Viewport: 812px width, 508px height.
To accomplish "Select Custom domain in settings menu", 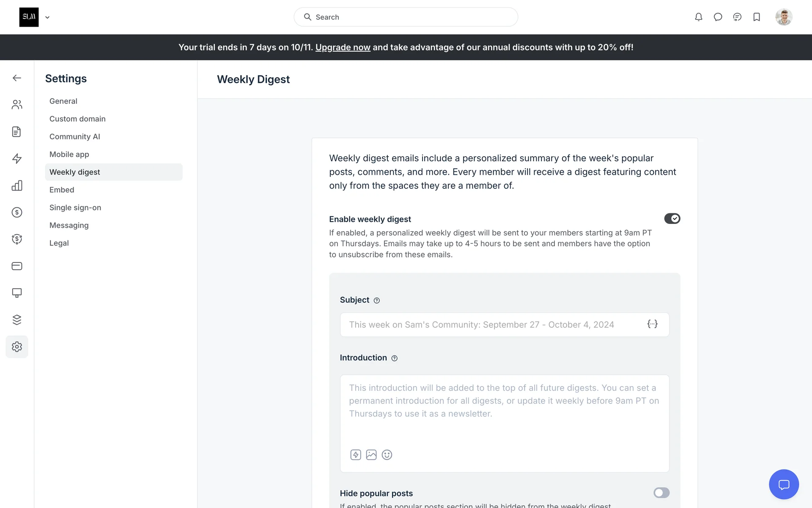I will [x=77, y=119].
